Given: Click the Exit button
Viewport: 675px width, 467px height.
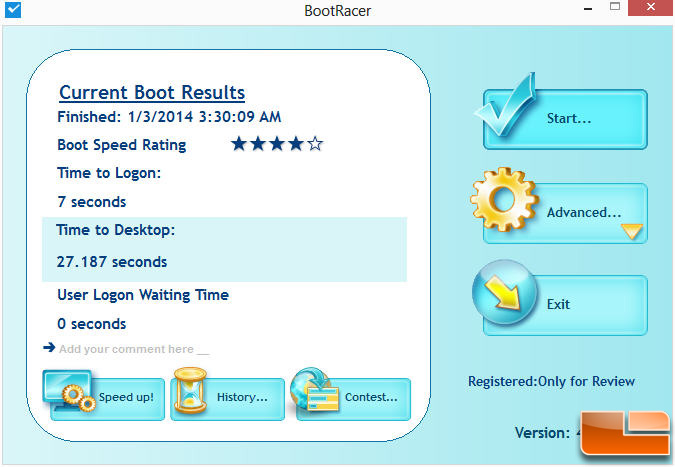Looking at the screenshot, I should pyautogui.click(x=565, y=305).
